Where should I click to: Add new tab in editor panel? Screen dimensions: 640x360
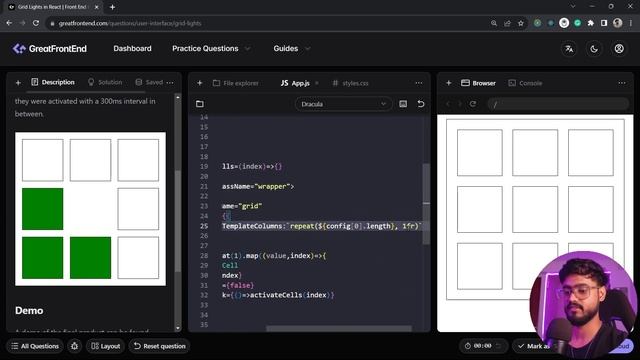click(x=200, y=83)
